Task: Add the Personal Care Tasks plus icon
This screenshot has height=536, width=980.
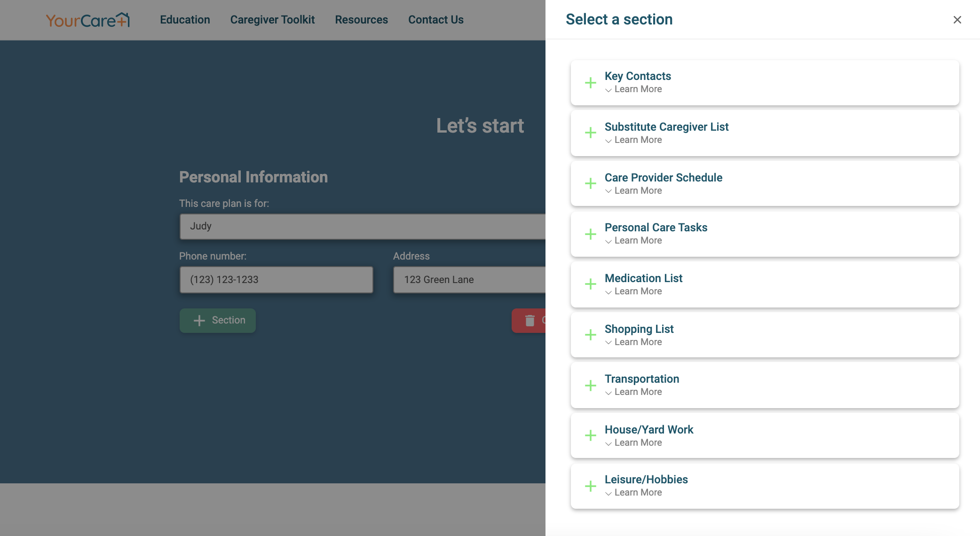Action: (x=590, y=234)
